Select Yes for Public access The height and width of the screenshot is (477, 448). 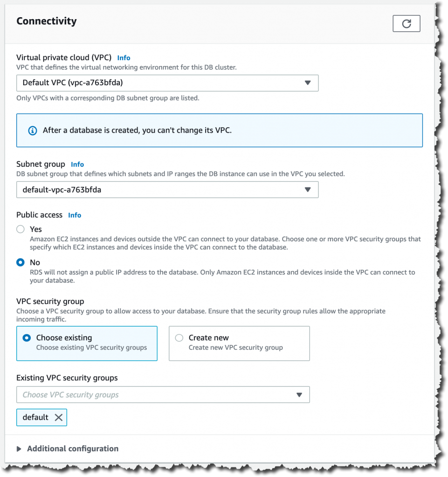21,229
